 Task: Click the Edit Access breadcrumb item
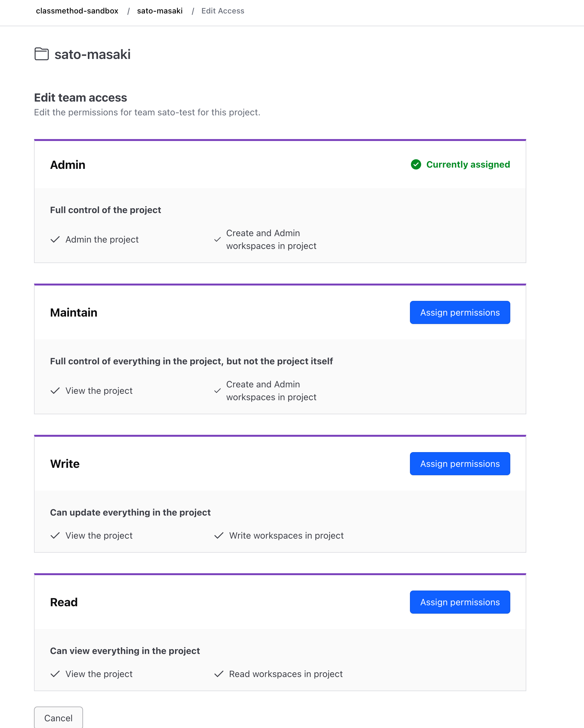click(x=222, y=11)
